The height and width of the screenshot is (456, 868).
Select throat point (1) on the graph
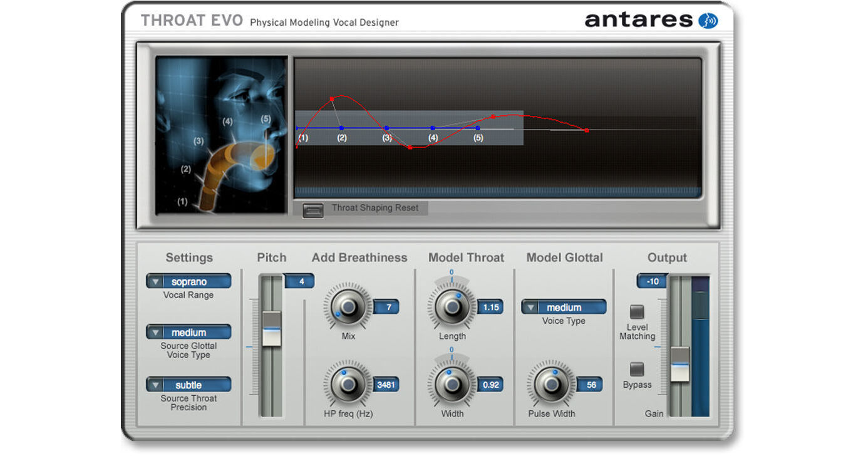click(x=297, y=128)
